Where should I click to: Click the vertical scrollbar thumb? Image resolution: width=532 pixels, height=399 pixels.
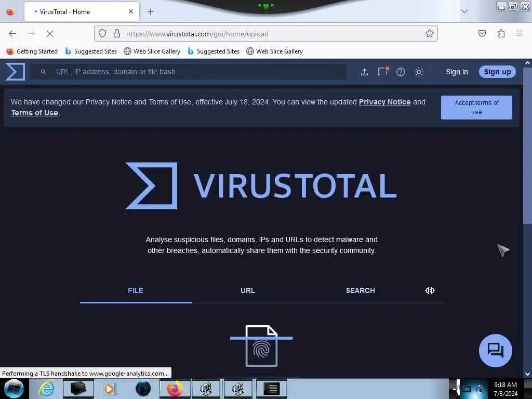527,146
